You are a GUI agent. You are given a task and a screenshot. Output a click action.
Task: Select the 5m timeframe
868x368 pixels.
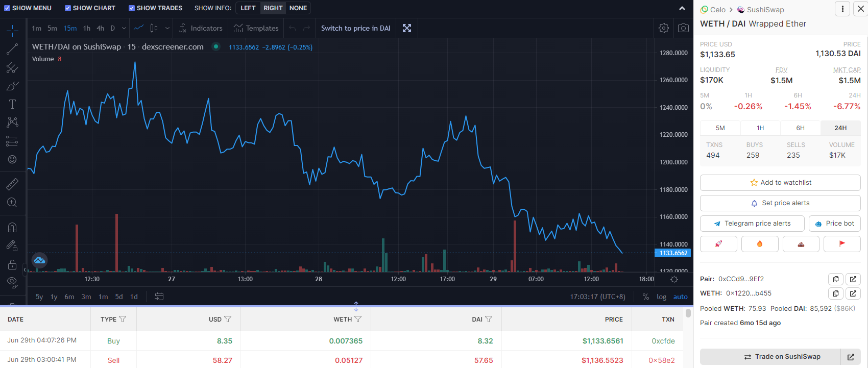click(52, 28)
